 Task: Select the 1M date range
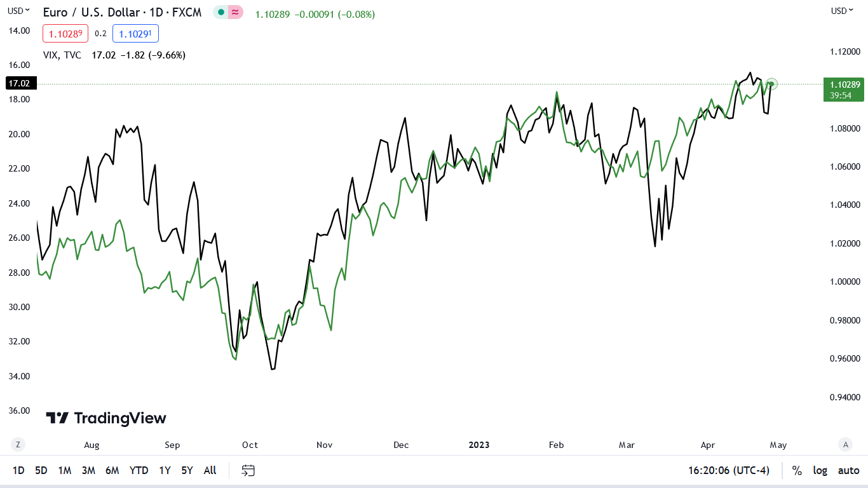pyautogui.click(x=65, y=470)
